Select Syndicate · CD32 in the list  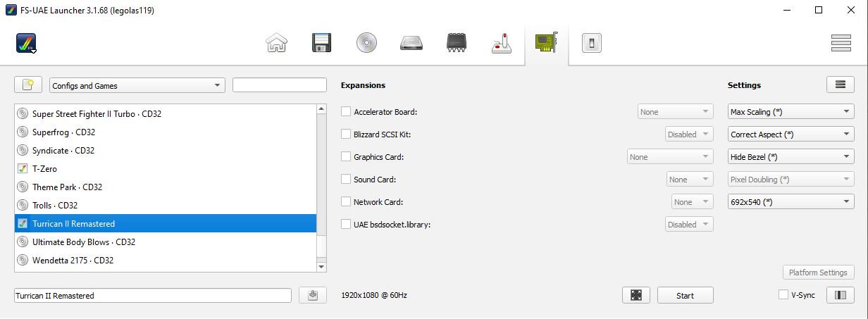[165, 150]
